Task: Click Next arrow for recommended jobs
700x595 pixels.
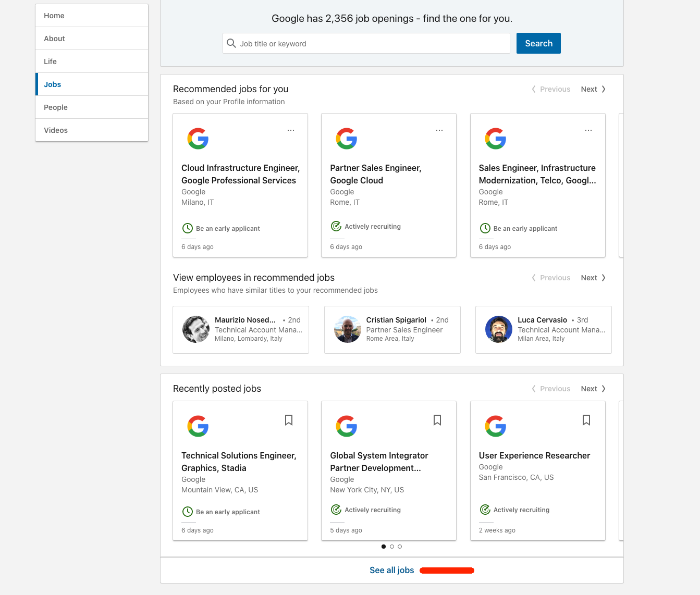Action: point(593,89)
